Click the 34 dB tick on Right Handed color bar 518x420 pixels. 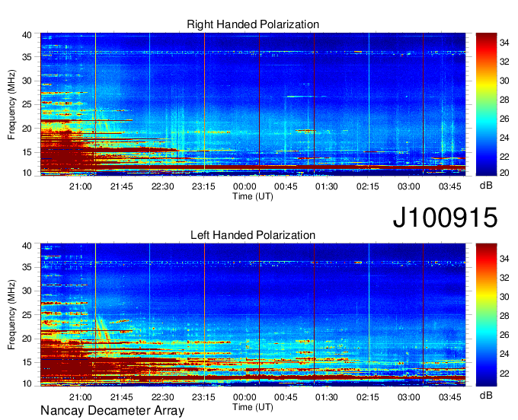pos(504,43)
